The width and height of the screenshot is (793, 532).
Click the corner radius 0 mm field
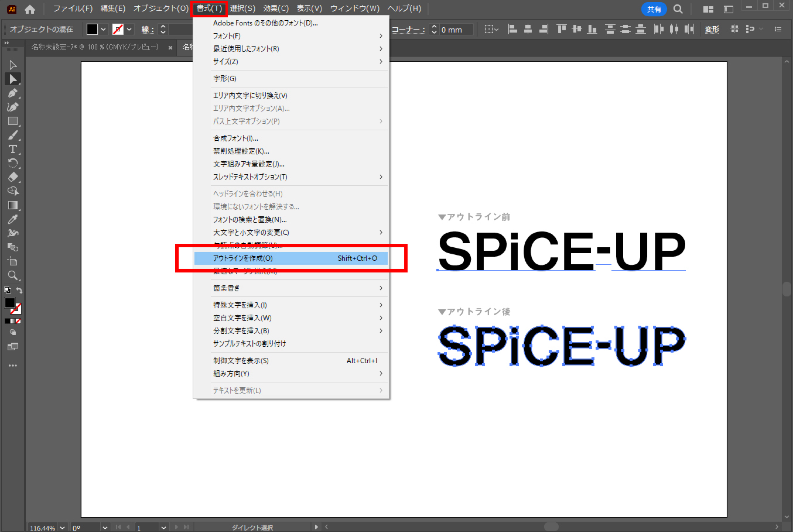tap(456, 29)
